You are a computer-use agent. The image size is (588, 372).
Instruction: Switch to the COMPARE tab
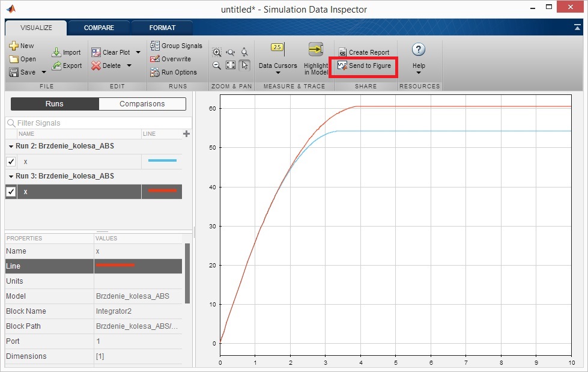pos(99,28)
